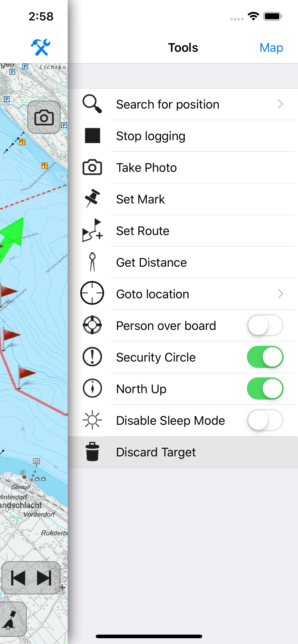Viewport: 298px width, 644px height.
Task: Expand the Goto location chevron
Action: pos(281,294)
